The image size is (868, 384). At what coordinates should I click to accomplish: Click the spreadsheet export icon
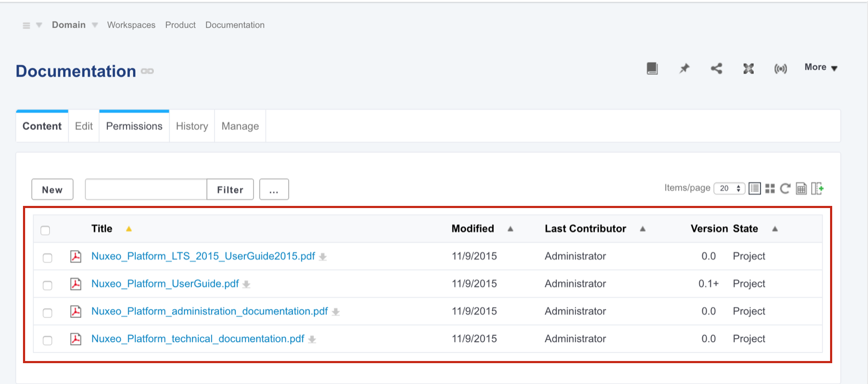(x=801, y=188)
